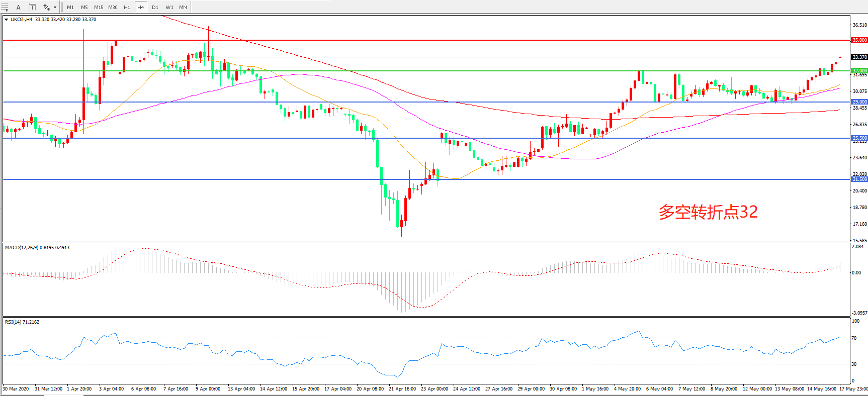Click the blue 21.500 price level label
868x396 pixels.
click(x=859, y=179)
